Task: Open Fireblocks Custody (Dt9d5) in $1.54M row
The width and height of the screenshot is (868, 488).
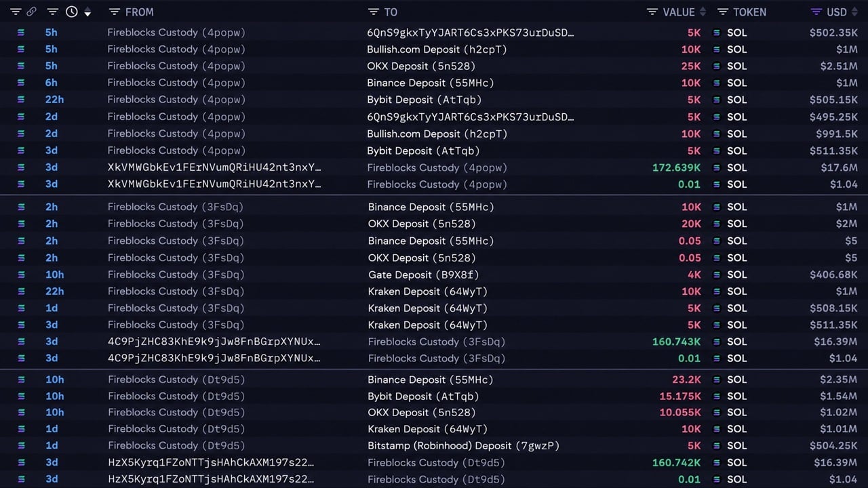Action: (176, 396)
